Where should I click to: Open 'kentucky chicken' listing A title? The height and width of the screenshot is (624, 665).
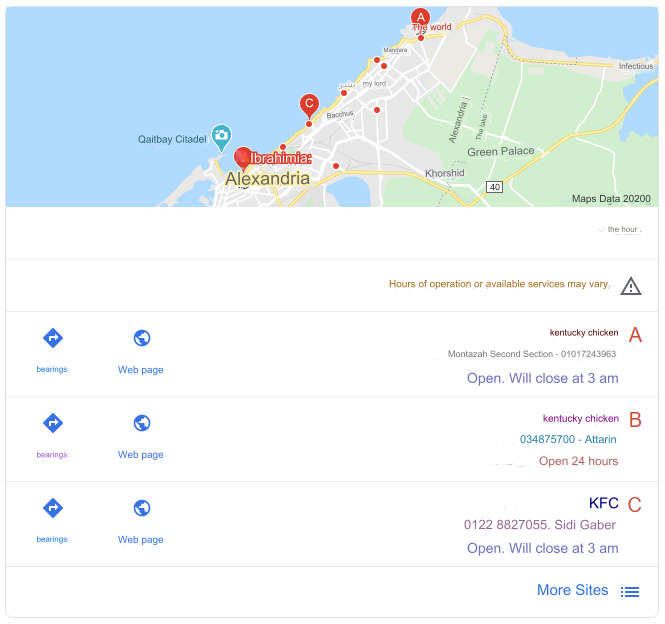[x=584, y=333]
